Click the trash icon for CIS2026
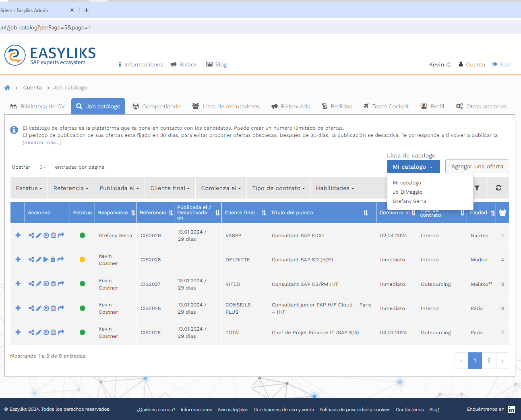 click(x=54, y=308)
